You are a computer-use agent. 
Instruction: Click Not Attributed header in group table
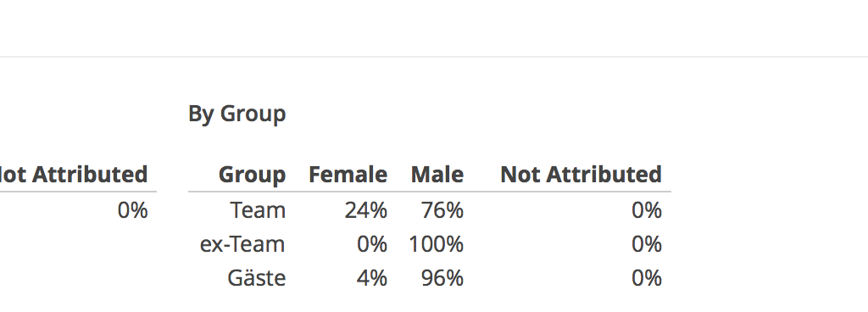coord(581,175)
